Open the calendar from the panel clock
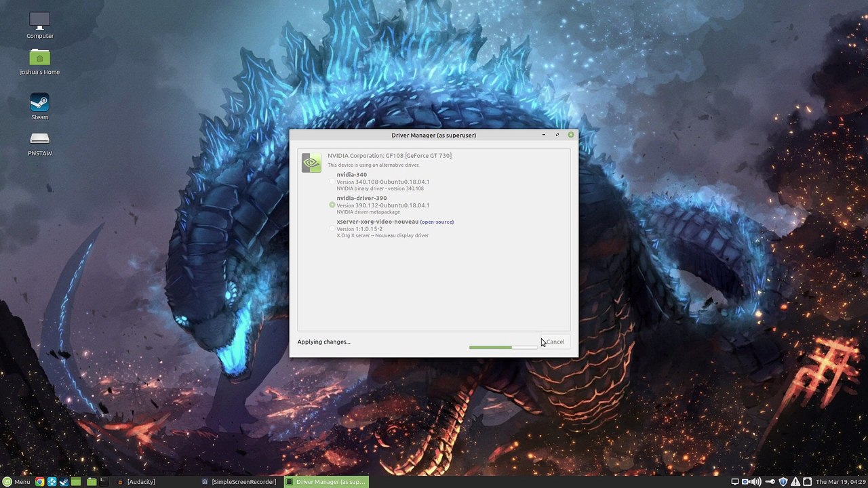The width and height of the screenshot is (868, 488). tap(840, 482)
